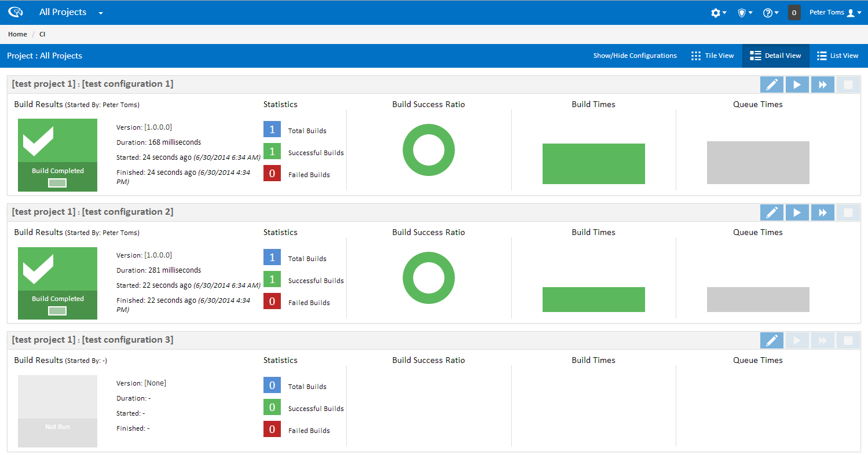The height and width of the screenshot is (455, 868).
Task: Run build for test configuration 2
Action: (x=797, y=212)
